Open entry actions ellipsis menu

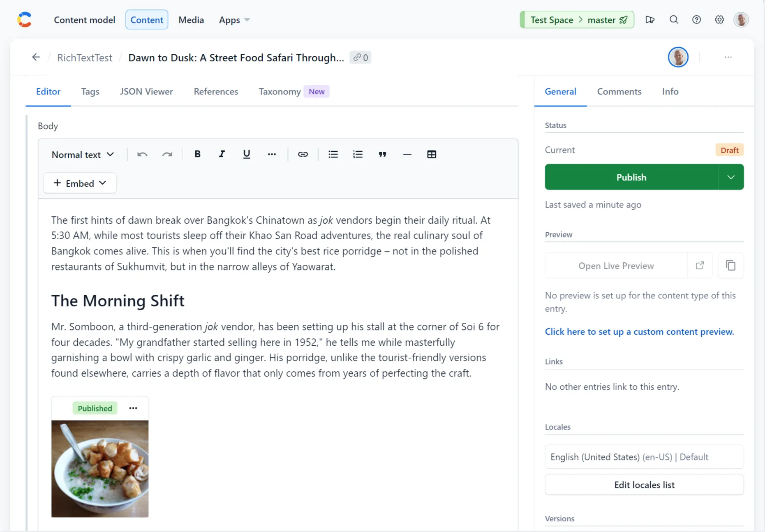tap(728, 57)
